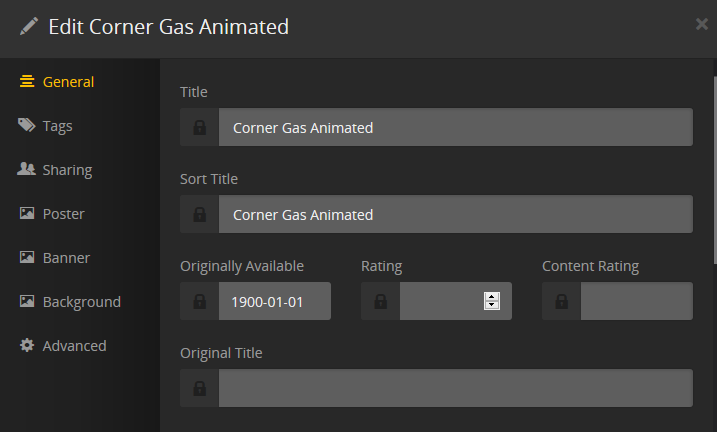Viewport: 717px width, 432px height.
Task: Click the Advanced gear icon
Action: [27, 346]
